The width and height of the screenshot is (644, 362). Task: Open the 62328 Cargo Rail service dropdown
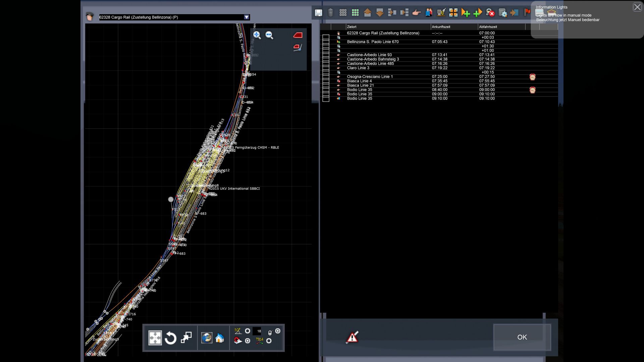coord(247,17)
